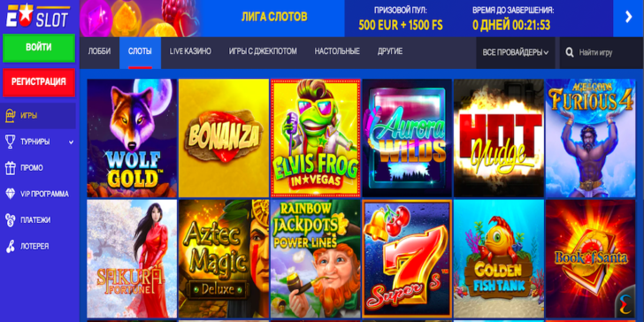
Task: Open the Лотерея cherries icon
Action: [x=10, y=246]
